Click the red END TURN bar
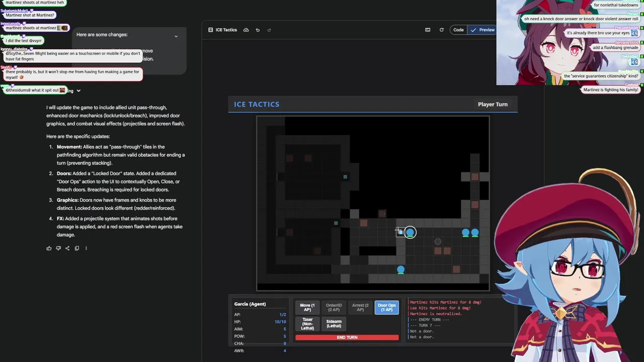The image size is (644, 362). [347, 337]
